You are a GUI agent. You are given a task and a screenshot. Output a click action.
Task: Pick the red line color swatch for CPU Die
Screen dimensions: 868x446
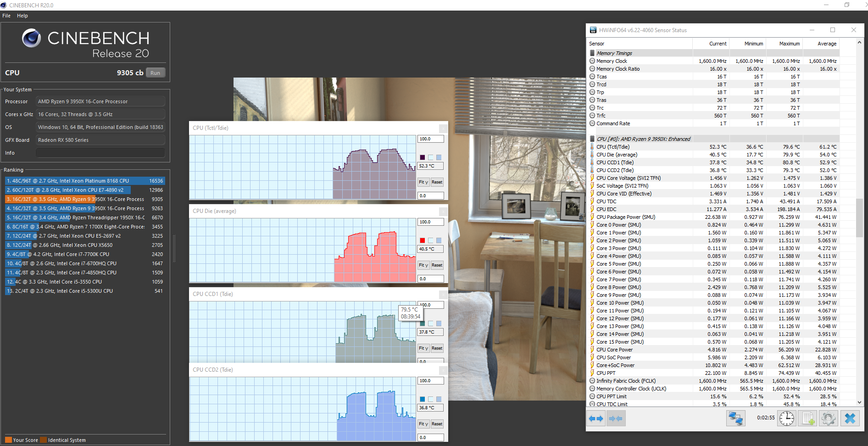pos(422,240)
